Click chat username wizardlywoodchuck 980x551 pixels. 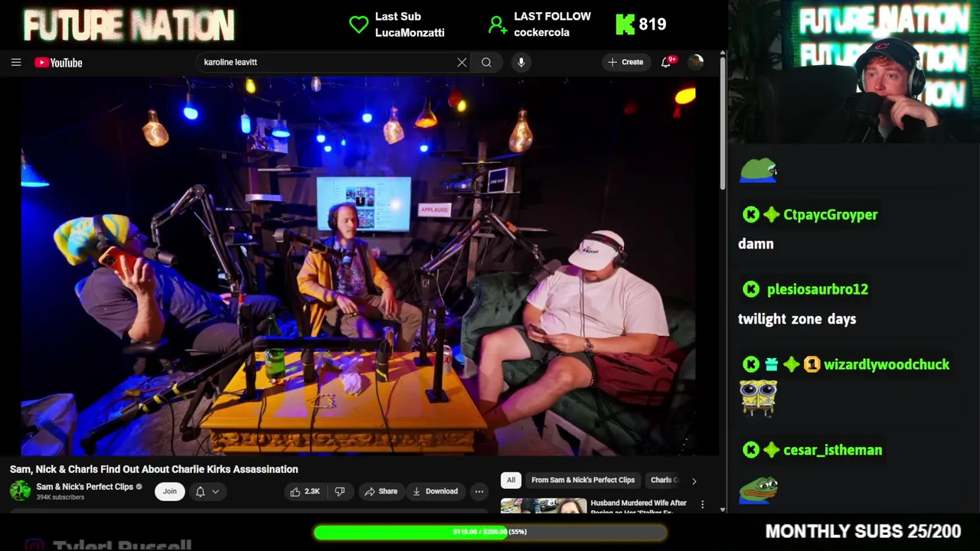pos(887,365)
